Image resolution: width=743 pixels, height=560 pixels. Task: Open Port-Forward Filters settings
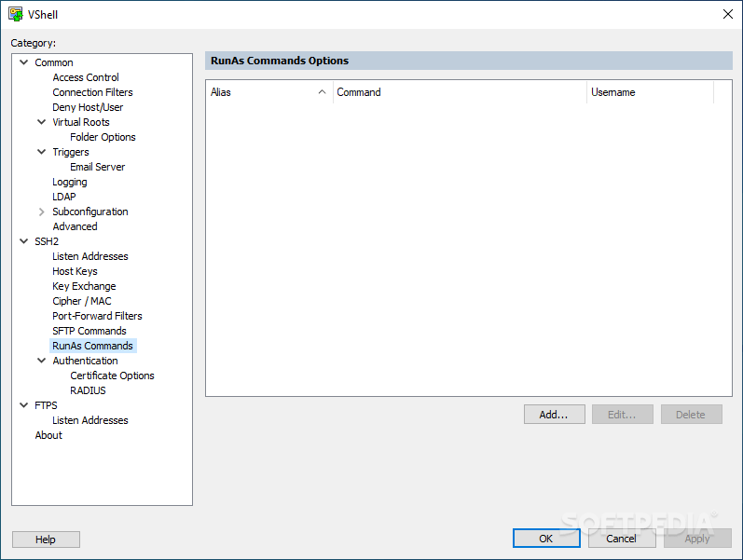click(97, 317)
